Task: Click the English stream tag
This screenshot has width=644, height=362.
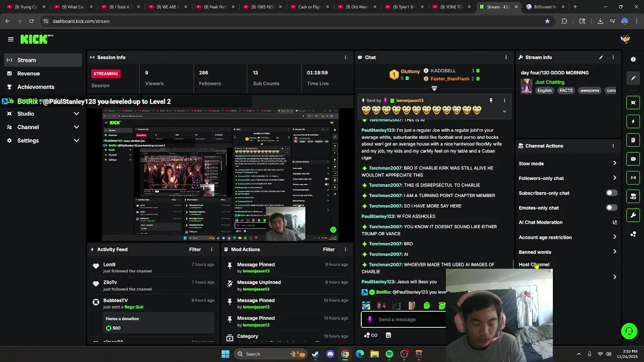Action: pos(544,90)
